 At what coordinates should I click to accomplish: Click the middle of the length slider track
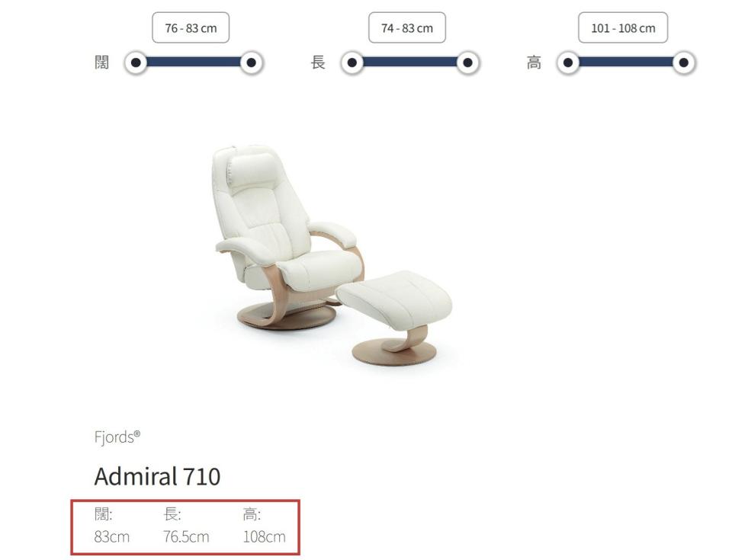[x=409, y=62]
